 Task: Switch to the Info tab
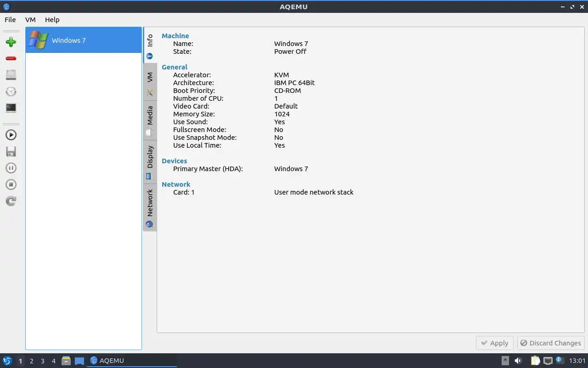[150, 46]
